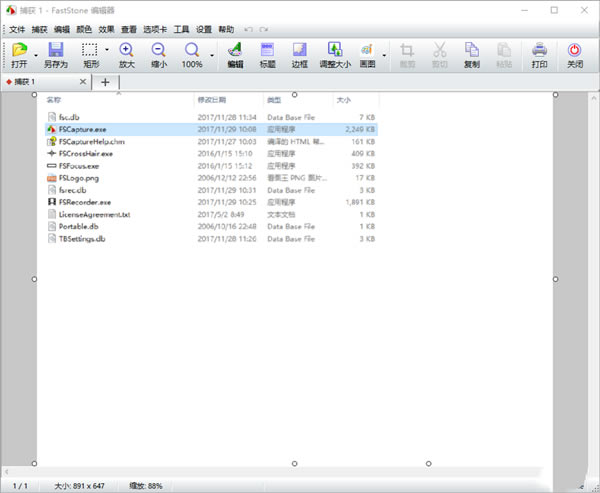Open the 捕获 menu
600x493 pixels.
click(x=39, y=29)
